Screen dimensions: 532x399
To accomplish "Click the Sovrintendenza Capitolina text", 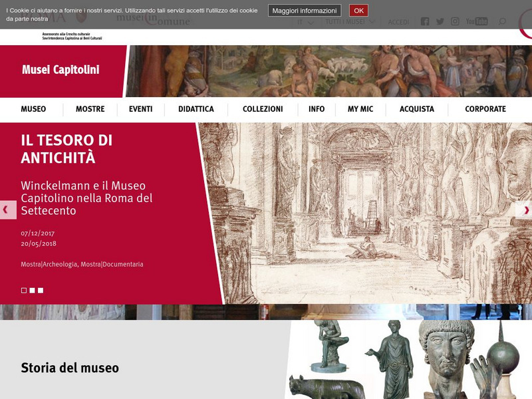I will point(72,39).
